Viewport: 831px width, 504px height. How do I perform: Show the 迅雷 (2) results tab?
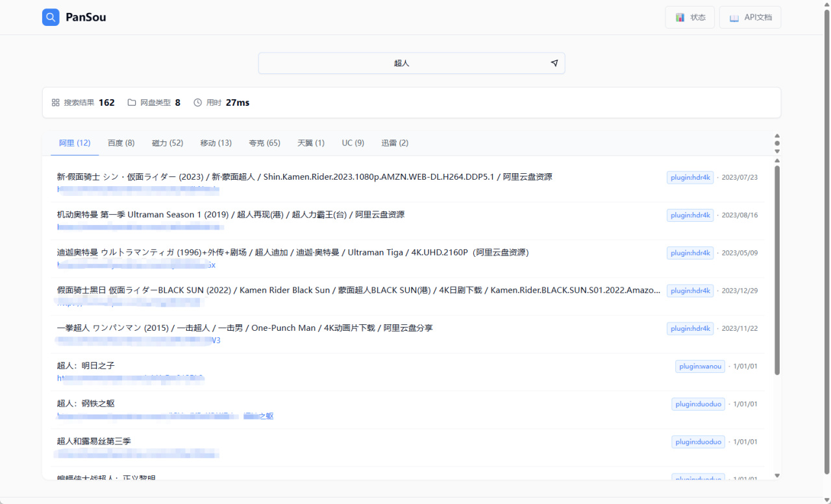pyautogui.click(x=395, y=143)
